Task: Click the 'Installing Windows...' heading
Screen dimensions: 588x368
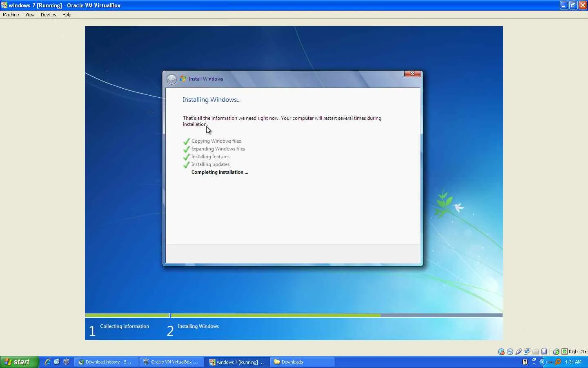Action: 212,100
